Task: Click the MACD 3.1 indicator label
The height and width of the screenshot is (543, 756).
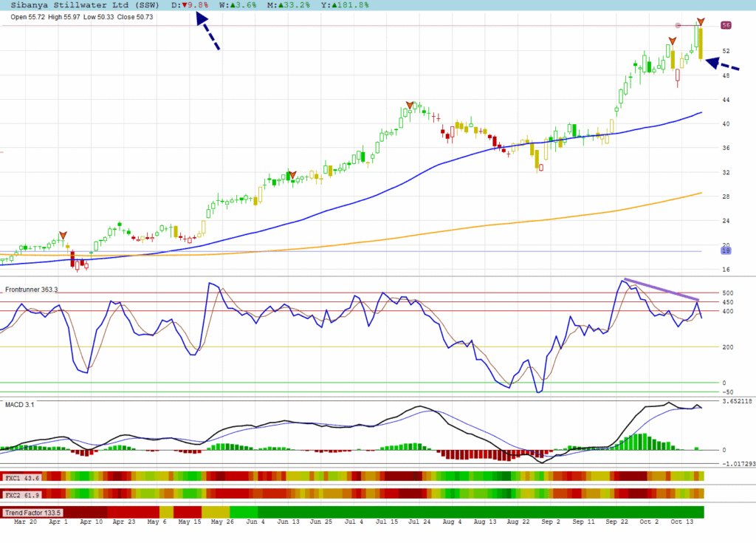Action: pos(20,405)
